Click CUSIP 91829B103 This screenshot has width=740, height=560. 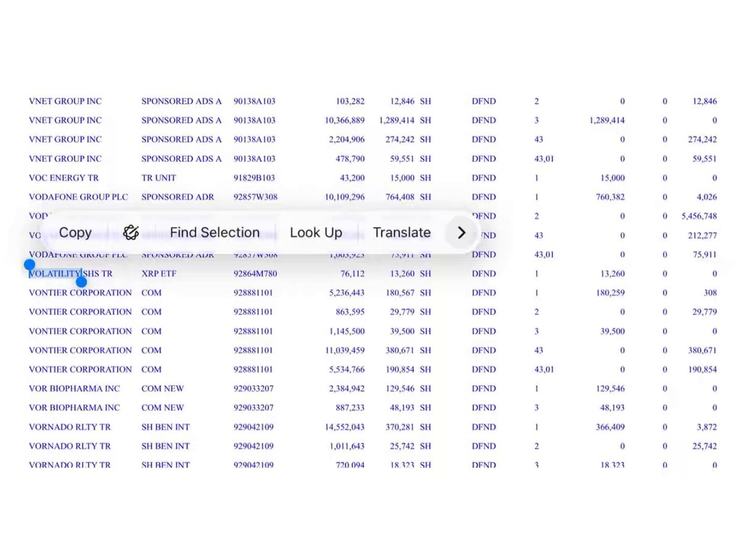pyautogui.click(x=254, y=178)
